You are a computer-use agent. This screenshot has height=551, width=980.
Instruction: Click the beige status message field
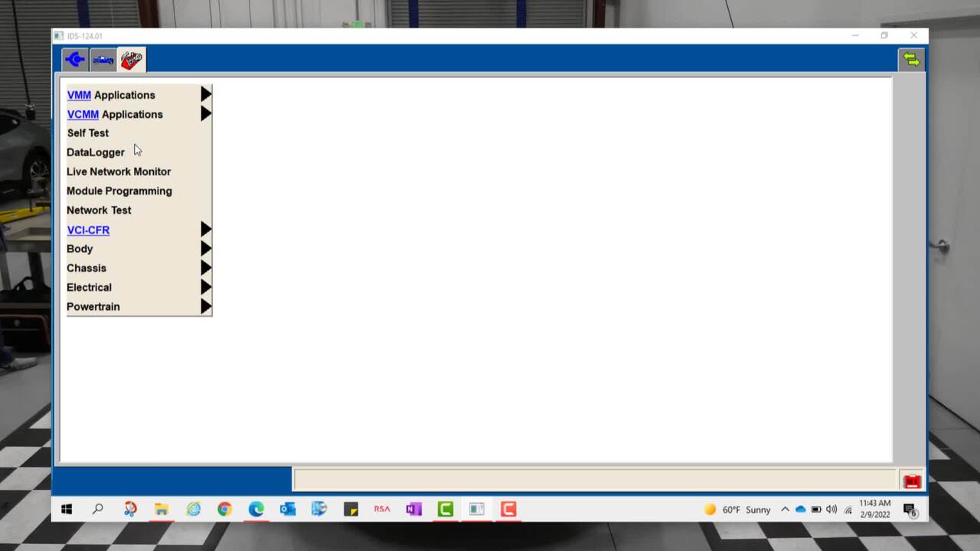click(x=594, y=480)
